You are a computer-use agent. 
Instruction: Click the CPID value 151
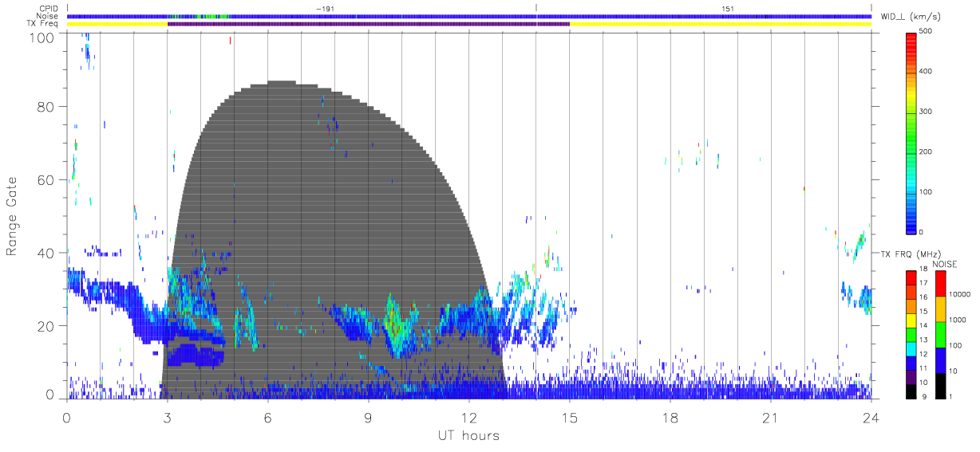tap(728, 9)
